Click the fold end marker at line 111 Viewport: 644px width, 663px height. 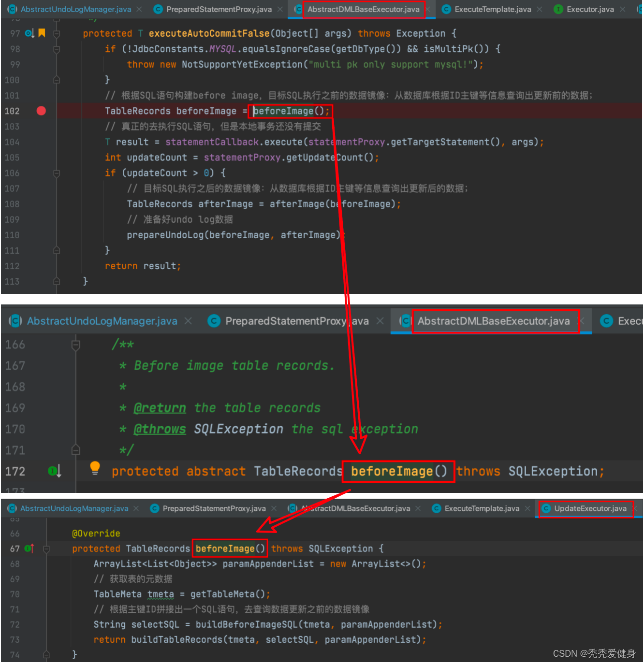[x=57, y=250]
